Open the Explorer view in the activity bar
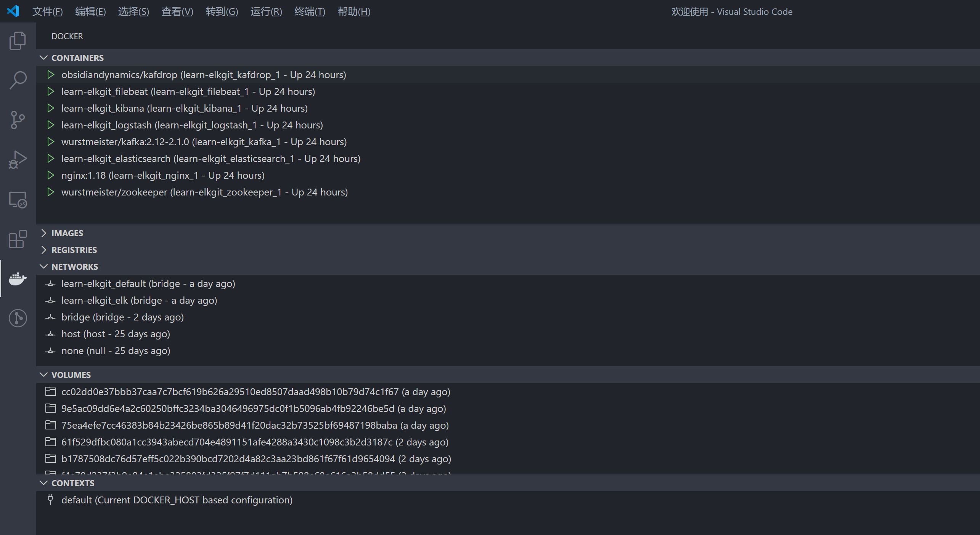Screen dimensions: 980x535 tap(18, 40)
